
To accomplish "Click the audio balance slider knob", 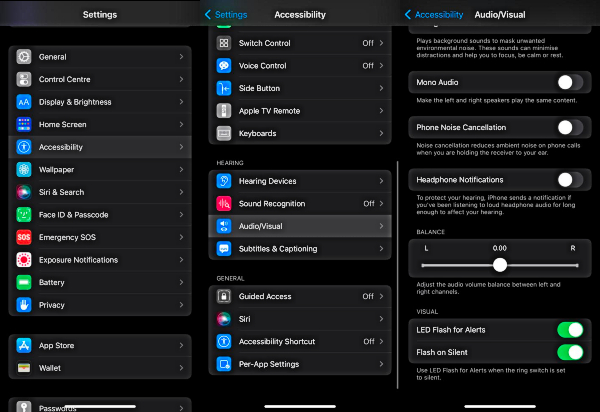I will [x=500, y=265].
